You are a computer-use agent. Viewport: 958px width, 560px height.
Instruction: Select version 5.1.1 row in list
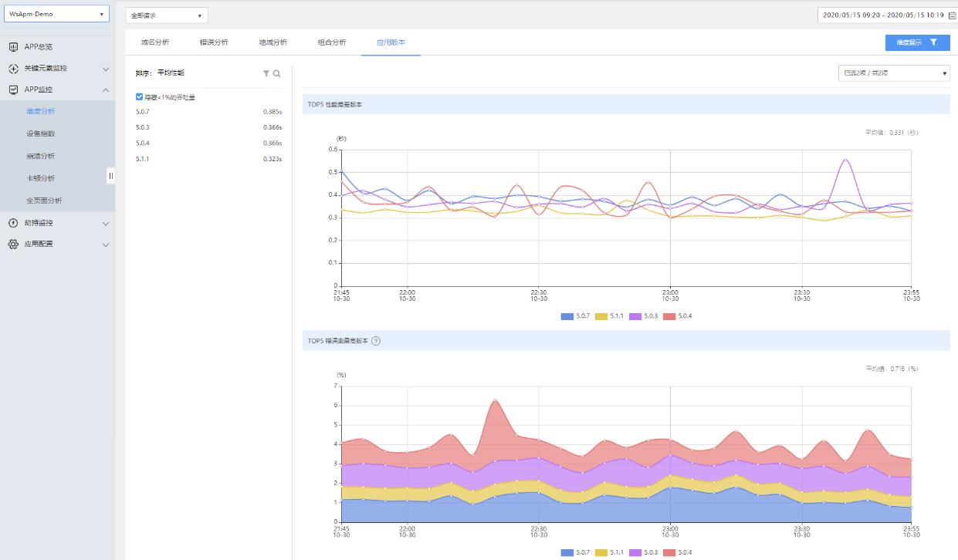click(x=208, y=159)
